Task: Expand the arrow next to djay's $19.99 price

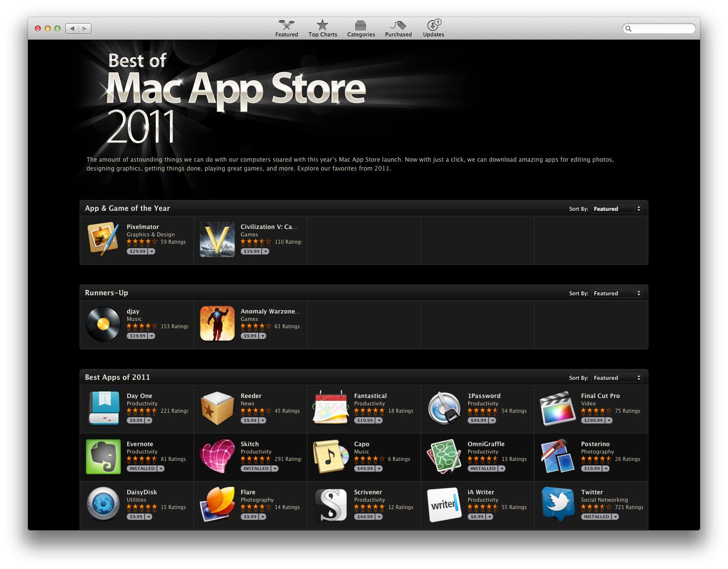Action: tap(152, 336)
